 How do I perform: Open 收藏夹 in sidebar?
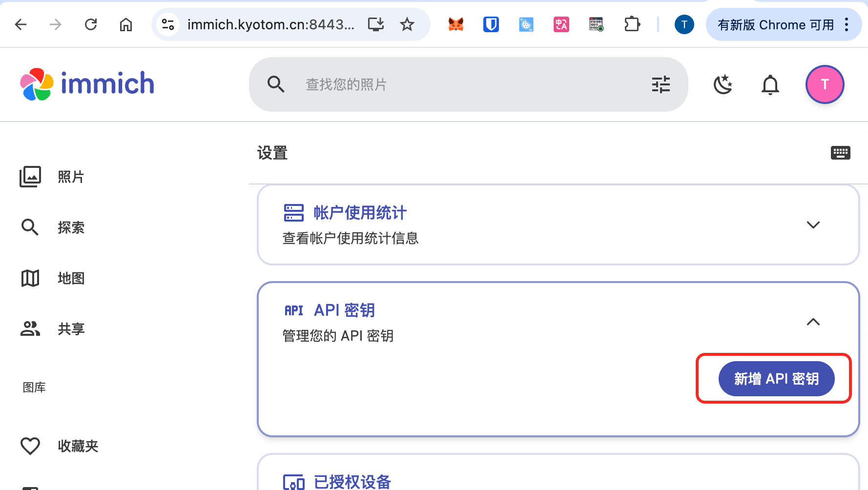[78, 446]
